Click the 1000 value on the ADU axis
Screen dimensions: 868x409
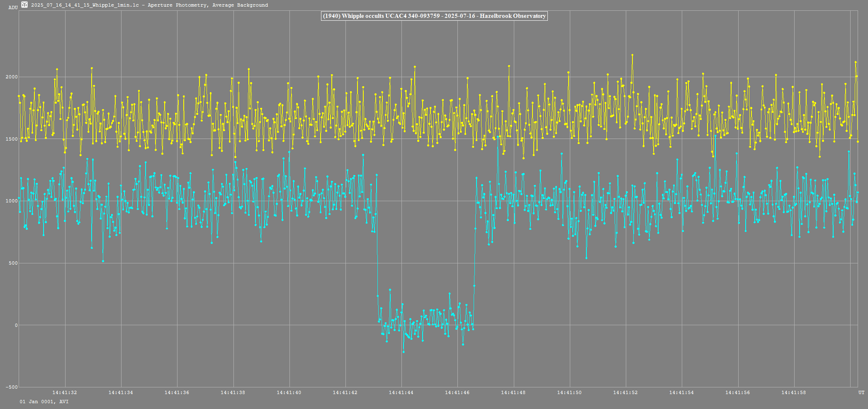12,201
